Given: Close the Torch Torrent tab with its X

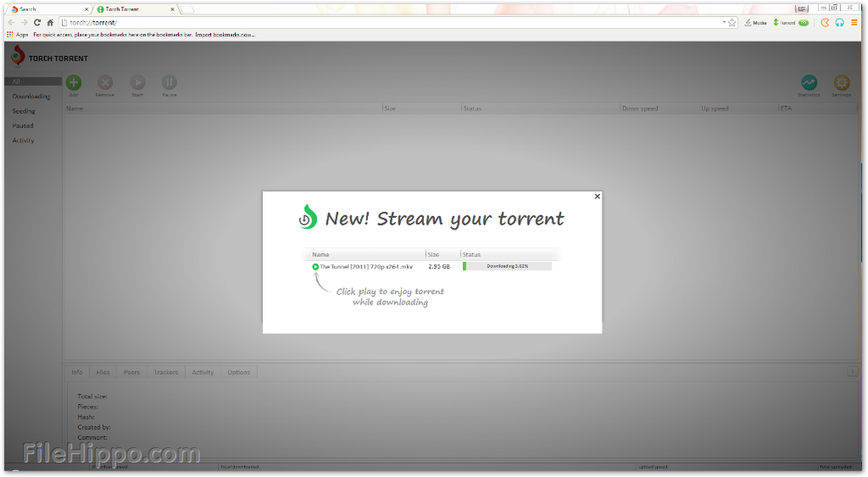Looking at the screenshot, I should coord(173,9).
